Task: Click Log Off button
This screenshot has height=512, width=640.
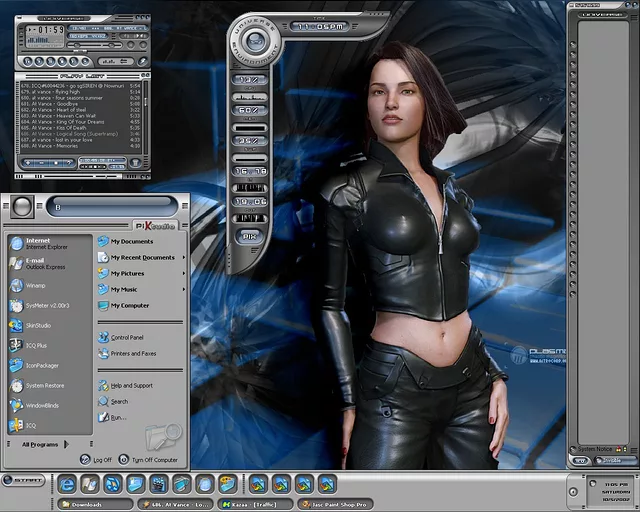Action: 98,459
